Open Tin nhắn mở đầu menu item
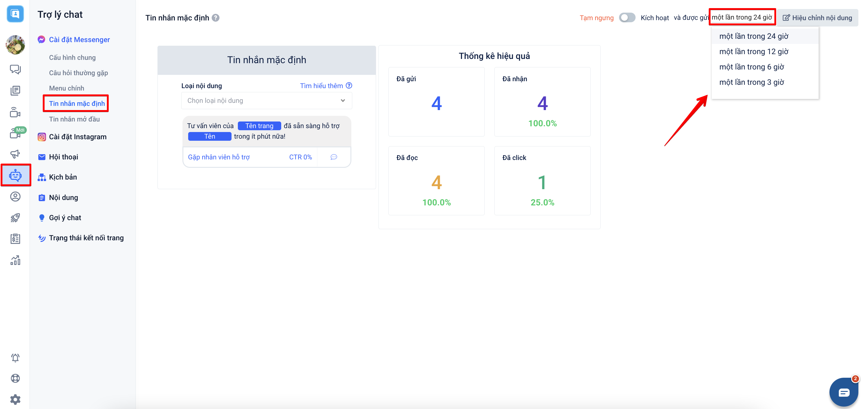 (74, 119)
